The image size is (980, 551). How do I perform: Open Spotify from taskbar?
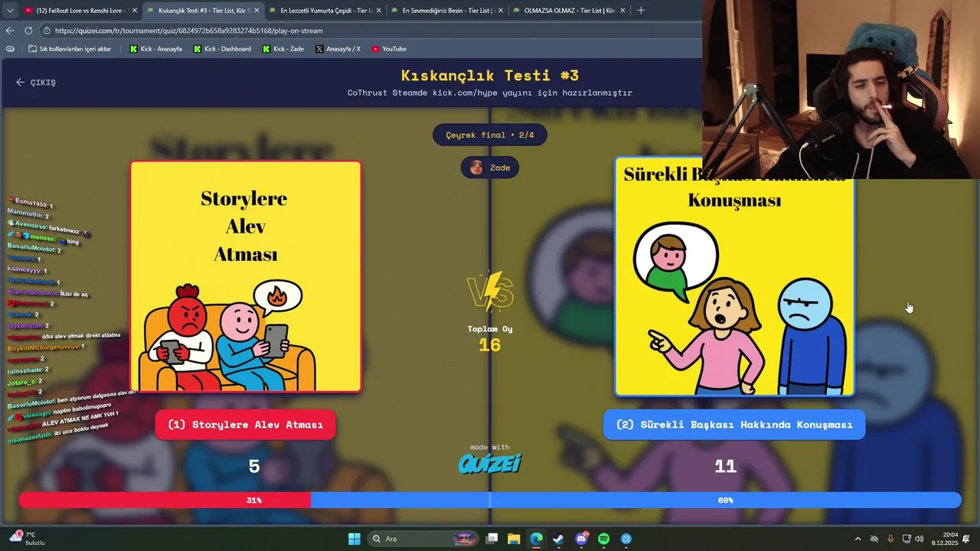[603, 539]
